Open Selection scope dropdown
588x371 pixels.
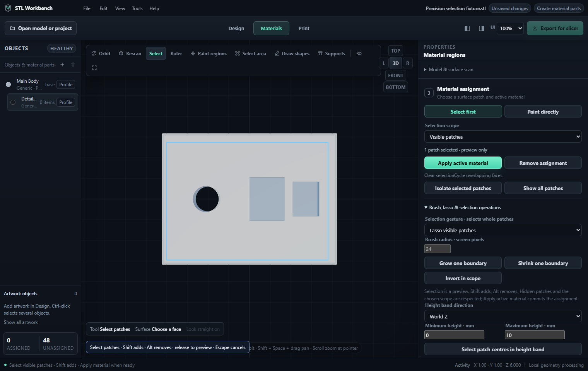click(x=503, y=137)
